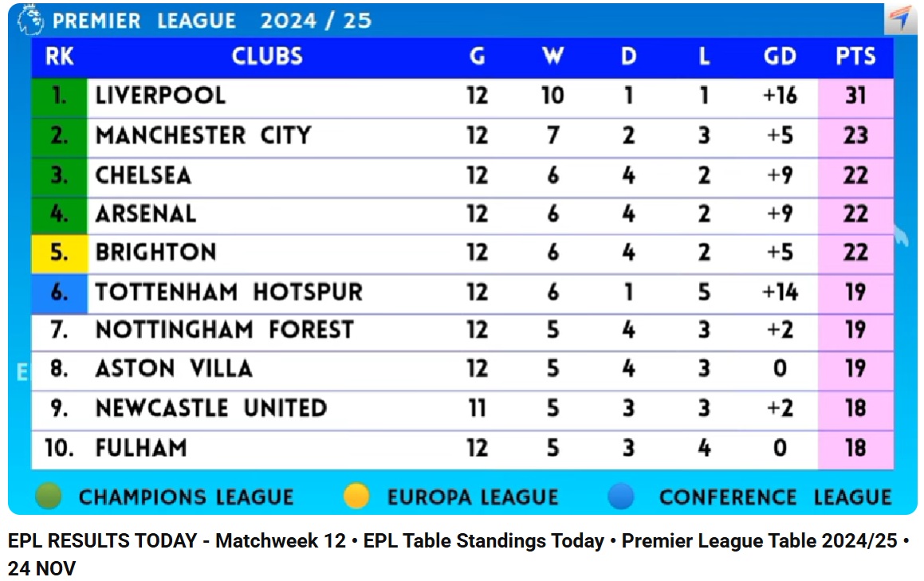Click the Premier League 2024 / 25 heading
The height and width of the screenshot is (581, 924).
pyautogui.click(x=212, y=21)
